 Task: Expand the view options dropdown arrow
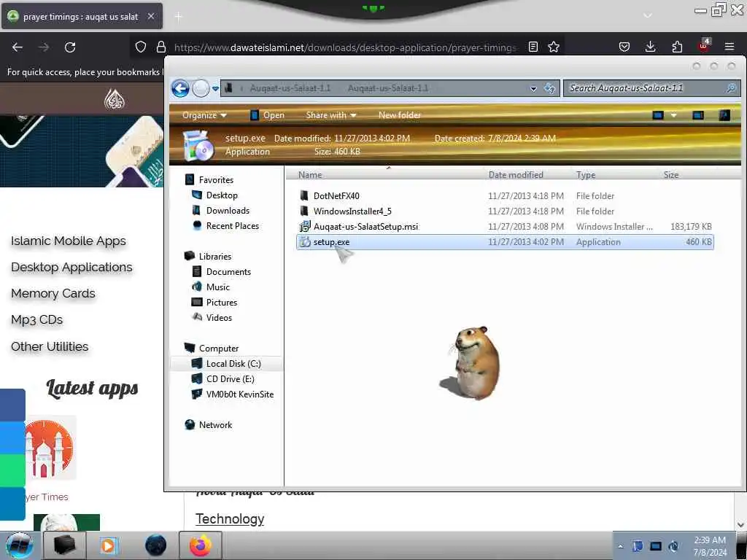click(x=673, y=115)
